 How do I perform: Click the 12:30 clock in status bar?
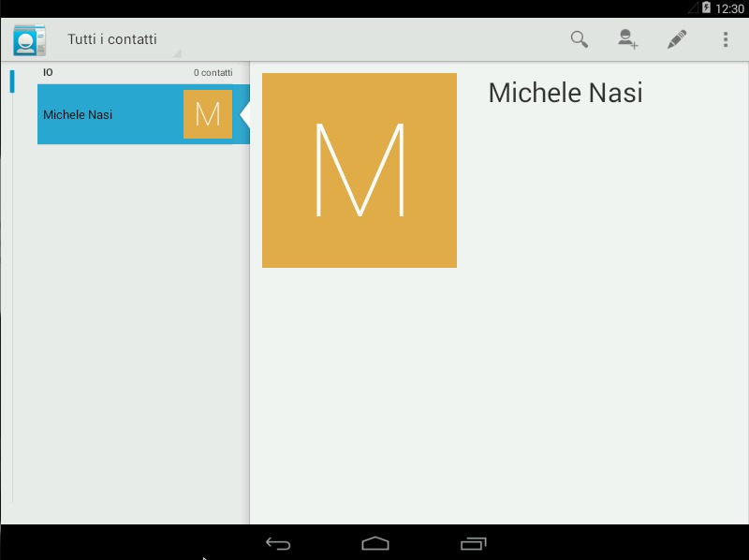coord(729,8)
